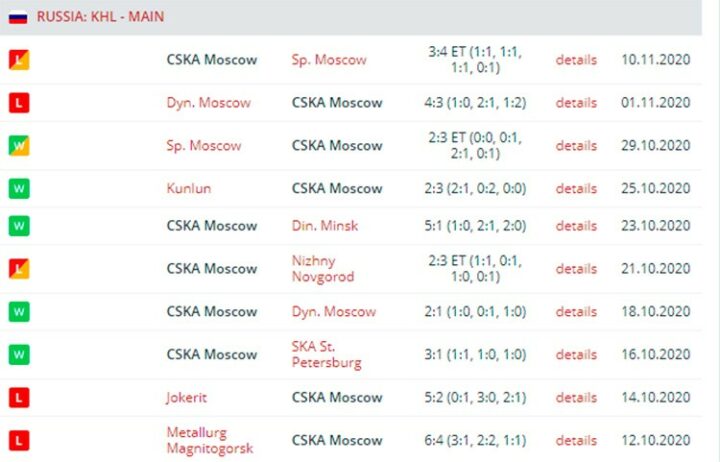Click the red L badge for Metallurg Magnitogorsk match
The height and width of the screenshot is (462, 720).
pyautogui.click(x=19, y=440)
